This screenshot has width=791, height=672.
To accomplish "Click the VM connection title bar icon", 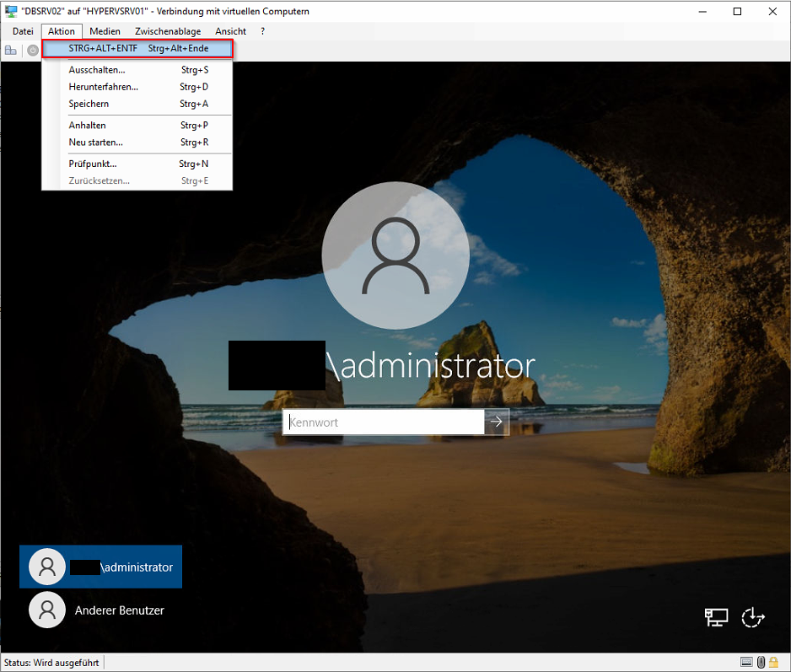I will coord(11,11).
